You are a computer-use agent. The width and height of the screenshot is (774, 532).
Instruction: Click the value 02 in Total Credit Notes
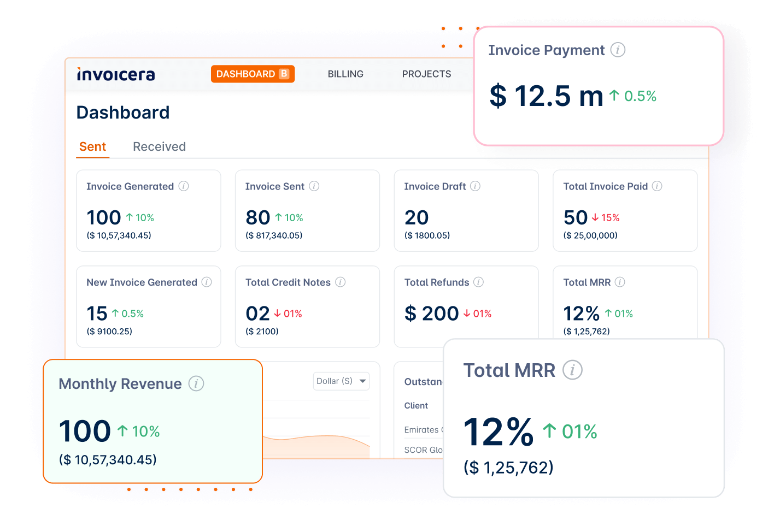pyautogui.click(x=258, y=314)
